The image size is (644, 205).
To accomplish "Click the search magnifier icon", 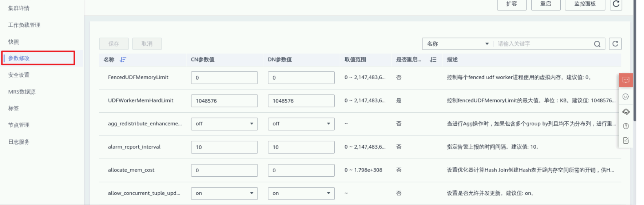I will pyautogui.click(x=597, y=44).
